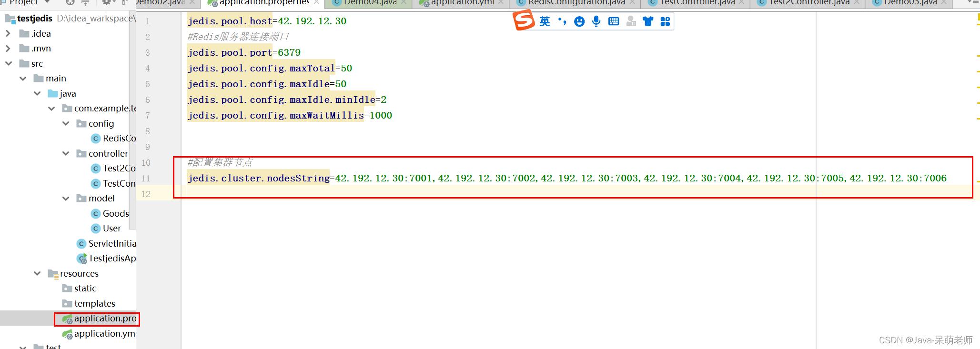
Task: Close the TestController.java tab
Action: pos(742,3)
